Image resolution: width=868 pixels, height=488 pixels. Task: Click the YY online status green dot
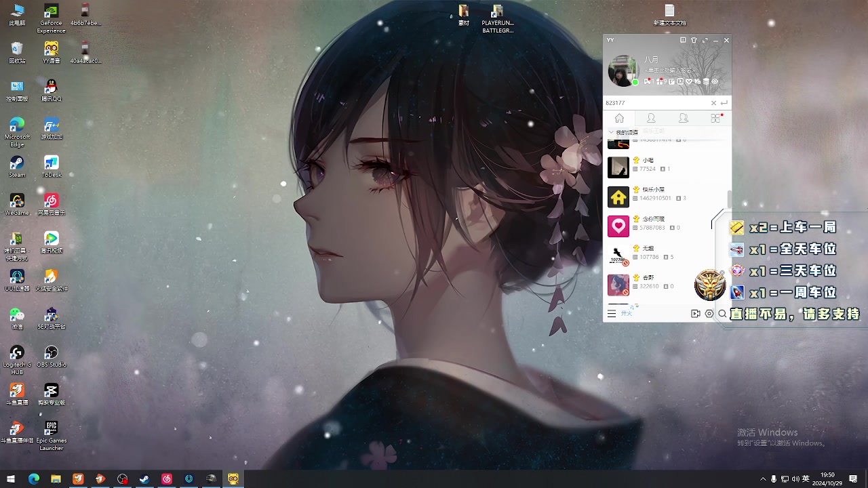[635, 82]
